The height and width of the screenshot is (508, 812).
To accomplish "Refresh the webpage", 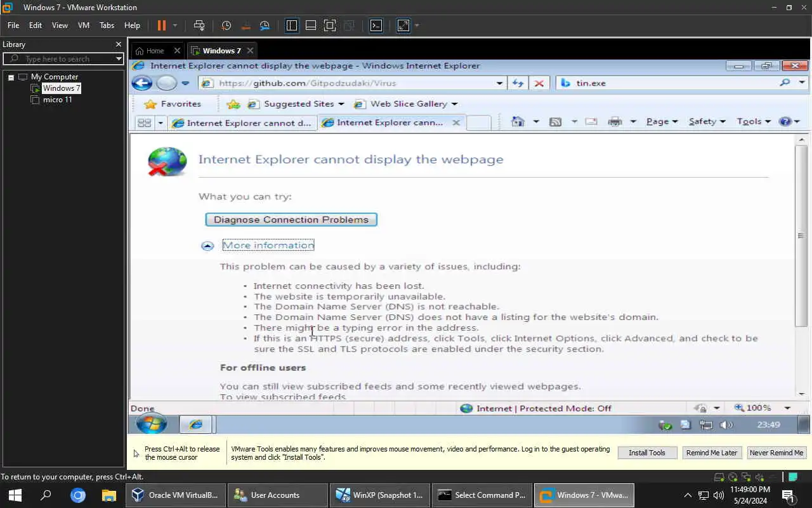I will point(518,83).
